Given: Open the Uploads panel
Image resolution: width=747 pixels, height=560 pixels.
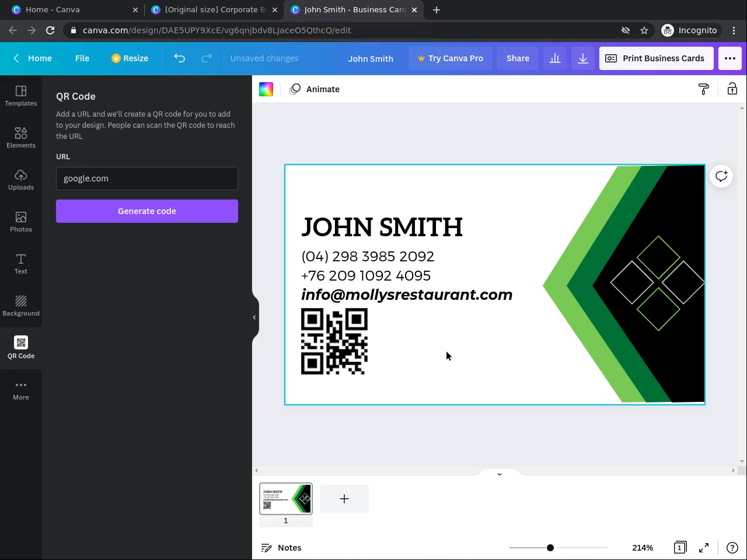Looking at the screenshot, I should pos(21,180).
